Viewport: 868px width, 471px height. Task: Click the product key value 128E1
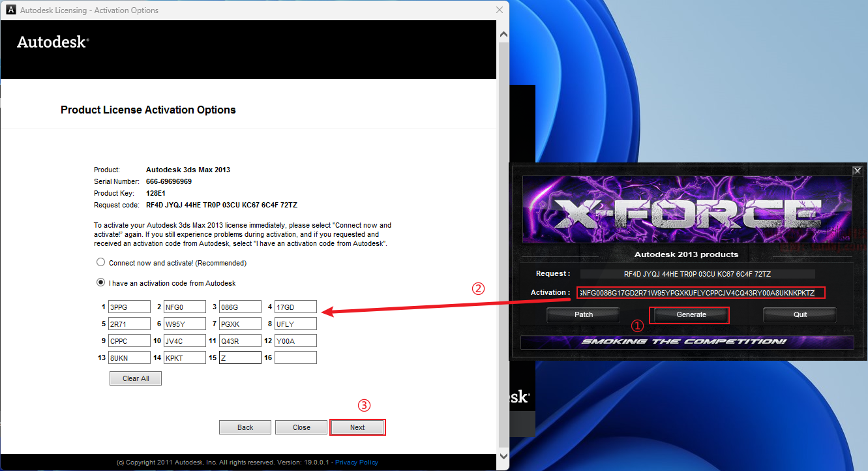point(157,193)
